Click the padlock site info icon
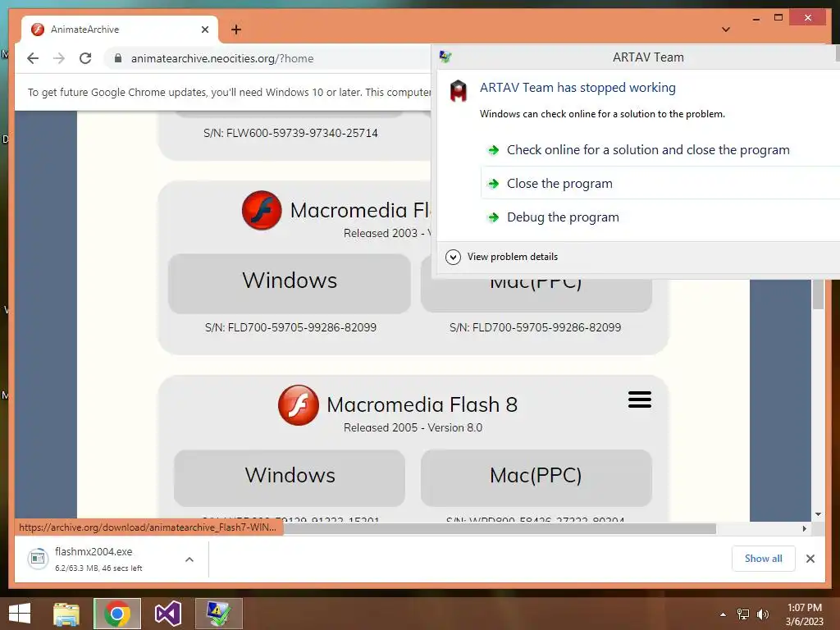840x630 pixels. [118, 58]
